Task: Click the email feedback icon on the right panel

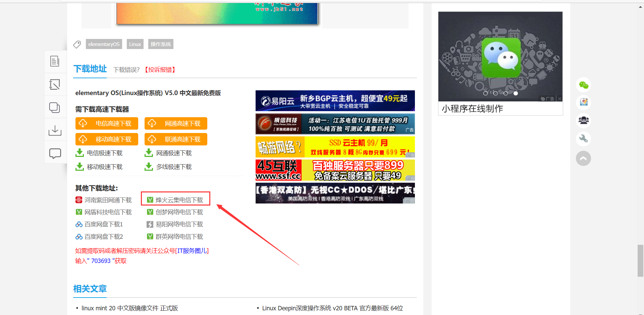Action: click(584, 102)
